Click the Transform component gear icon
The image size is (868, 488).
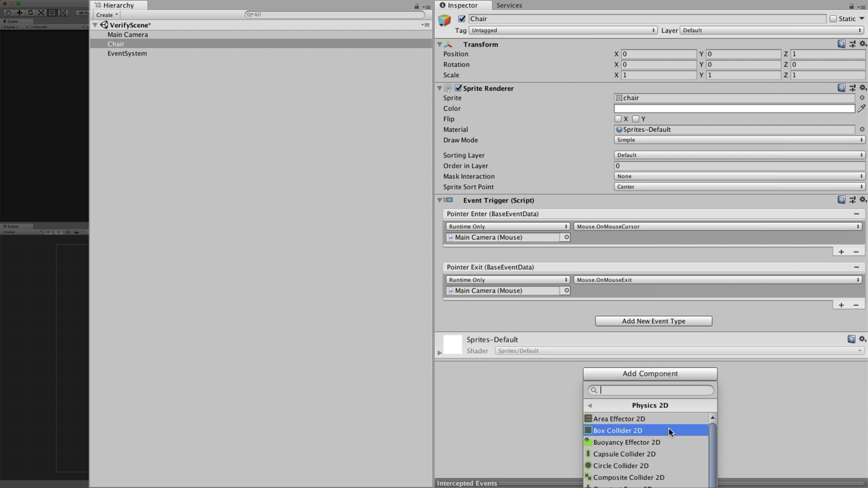(863, 44)
